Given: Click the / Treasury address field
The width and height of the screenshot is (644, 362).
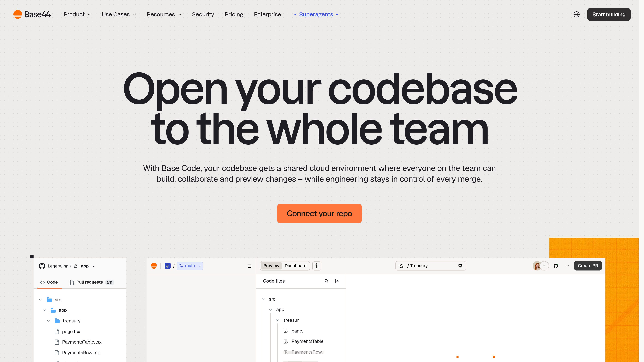Looking at the screenshot, I should pyautogui.click(x=431, y=266).
